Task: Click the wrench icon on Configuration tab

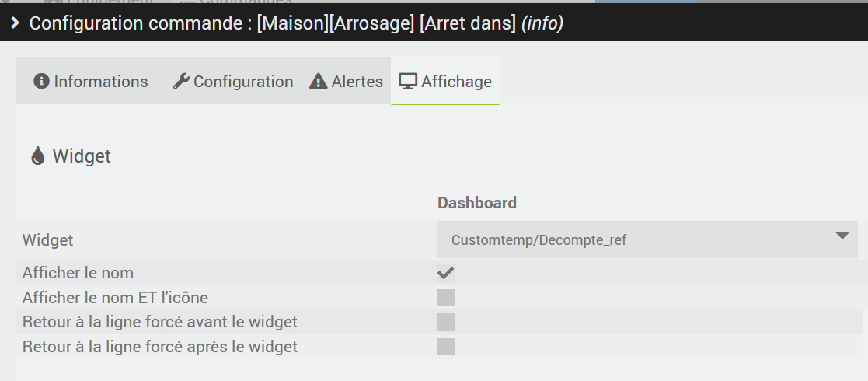Action: click(x=181, y=82)
